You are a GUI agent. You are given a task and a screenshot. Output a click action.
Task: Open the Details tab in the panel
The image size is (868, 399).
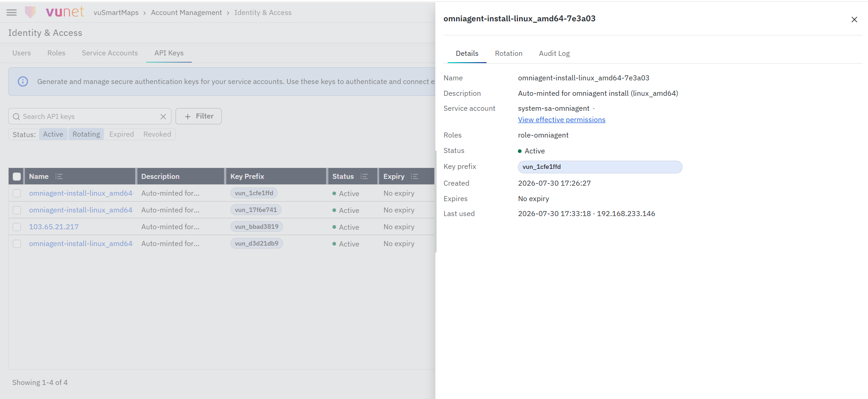coord(467,54)
